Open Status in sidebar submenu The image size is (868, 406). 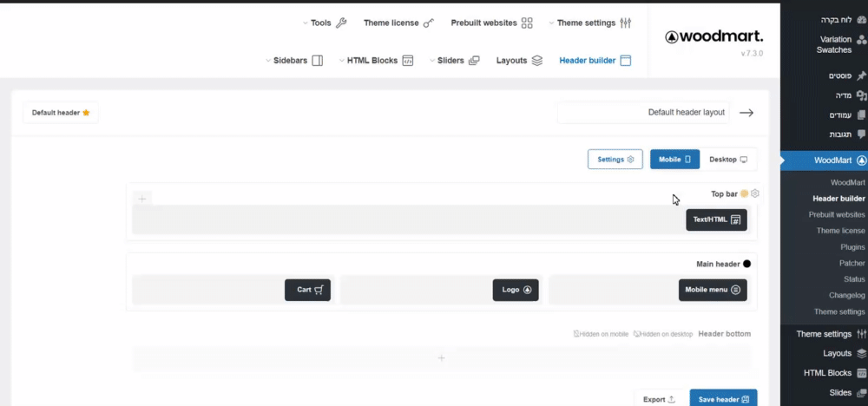click(855, 279)
